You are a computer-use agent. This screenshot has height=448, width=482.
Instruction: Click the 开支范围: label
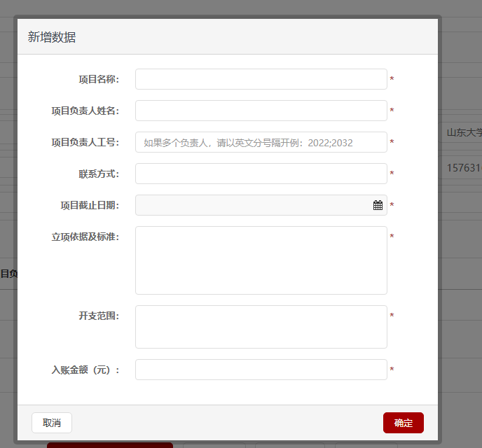point(99,316)
